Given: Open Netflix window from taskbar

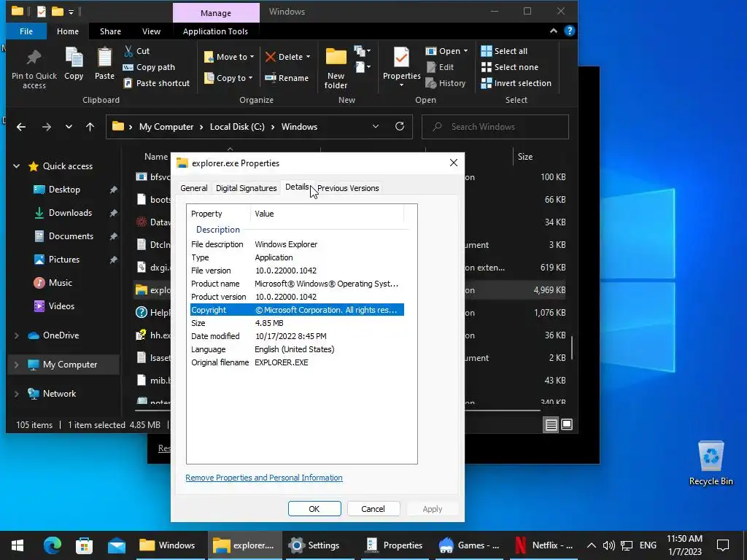Looking at the screenshot, I should (x=544, y=545).
